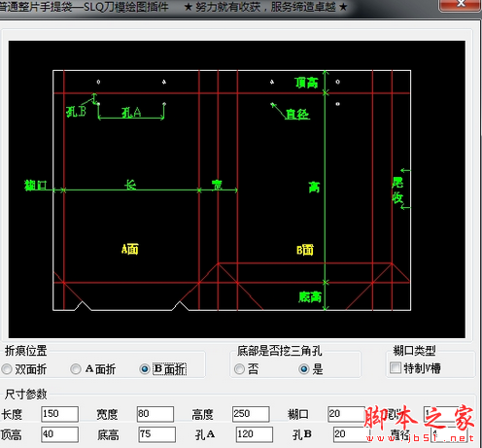Image resolution: width=482 pixels, height=448 pixels.
Task: Close the SLQ刀模绘图插件 dialog window
Action: tap(460, 5)
